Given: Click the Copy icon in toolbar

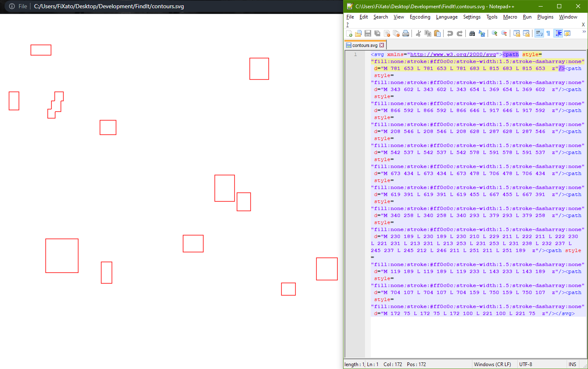Looking at the screenshot, I should pos(428,34).
